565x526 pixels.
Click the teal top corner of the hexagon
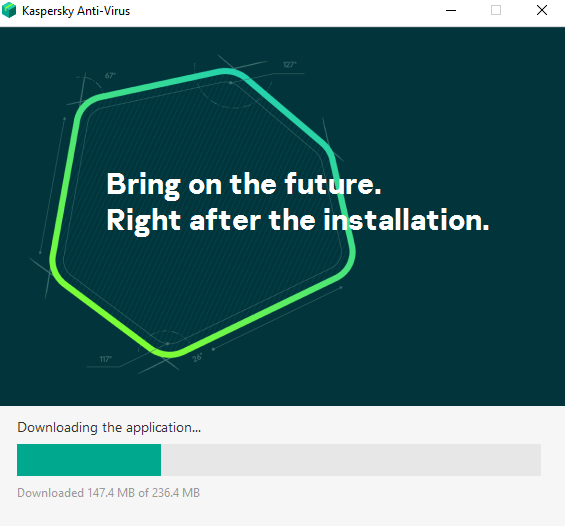pos(226,72)
